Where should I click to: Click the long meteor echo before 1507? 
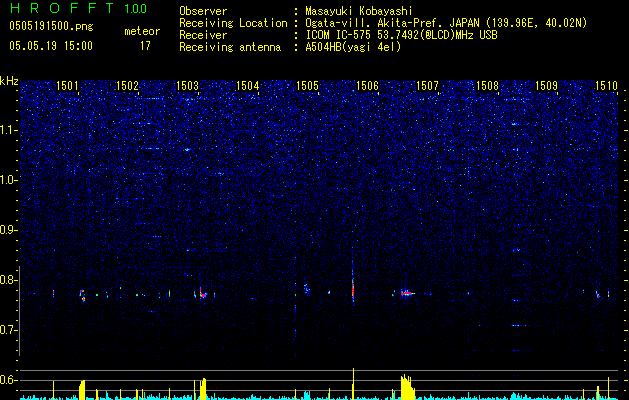pyautogui.click(x=408, y=293)
